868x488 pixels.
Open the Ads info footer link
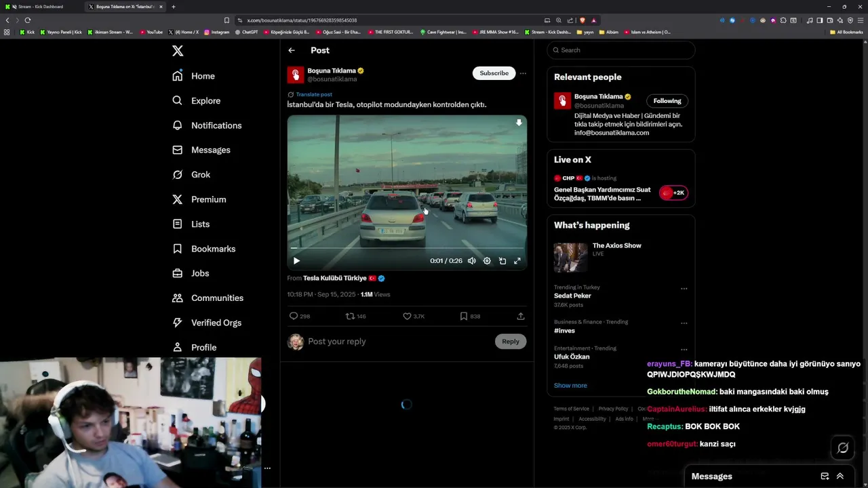[x=624, y=419]
